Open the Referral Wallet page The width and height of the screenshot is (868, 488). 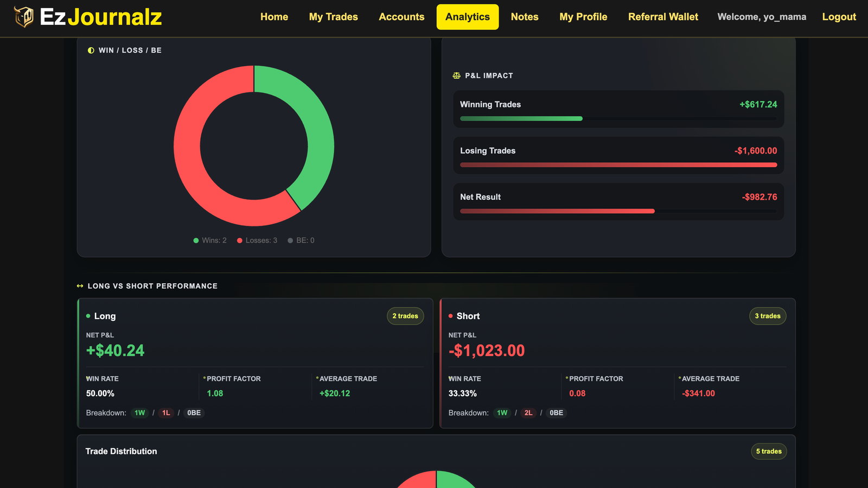(663, 17)
